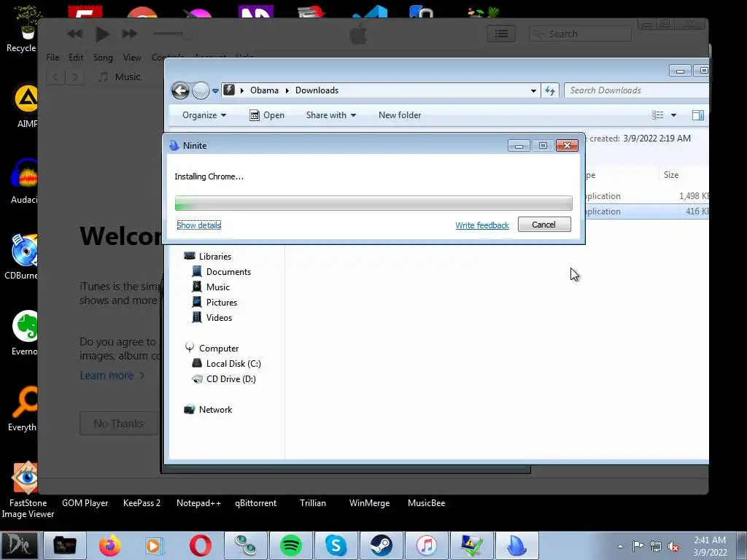Open Everything search desktop icon
The width and height of the screenshot is (747, 560).
(x=23, y=408)
